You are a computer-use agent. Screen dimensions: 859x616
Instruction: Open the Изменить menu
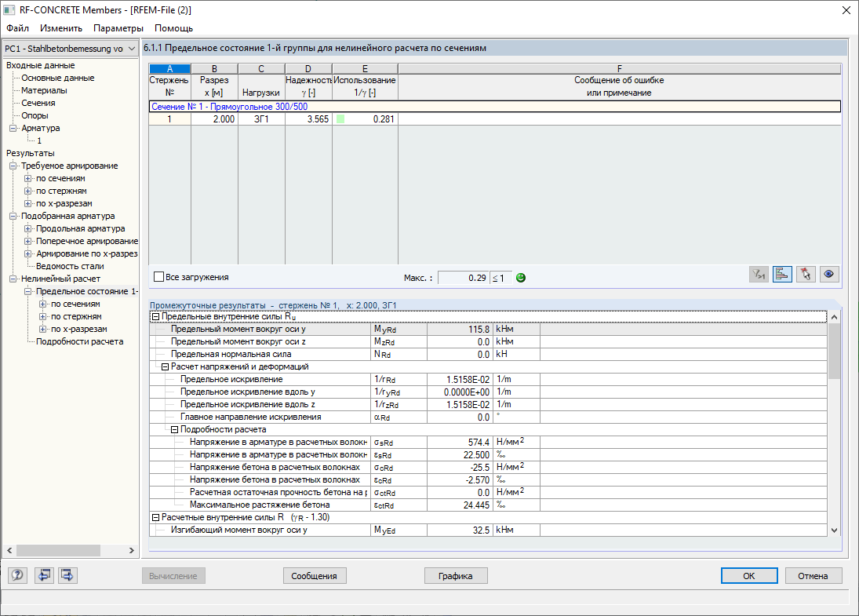[x=61, y=28]
